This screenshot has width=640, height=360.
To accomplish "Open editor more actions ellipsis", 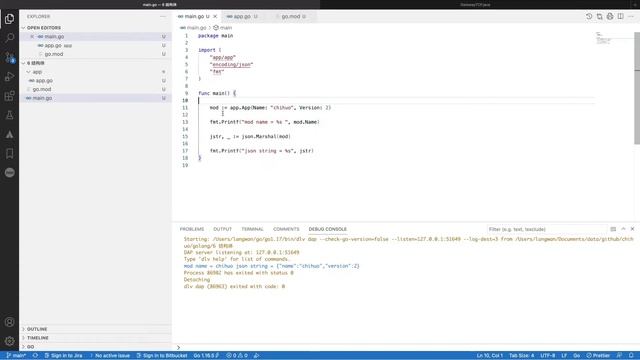I will (x=631, y=16).
